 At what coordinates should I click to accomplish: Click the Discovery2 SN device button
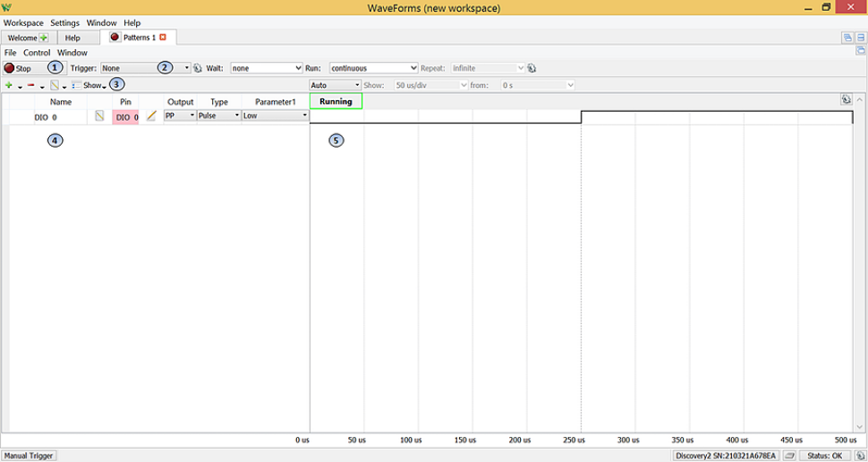725,456
